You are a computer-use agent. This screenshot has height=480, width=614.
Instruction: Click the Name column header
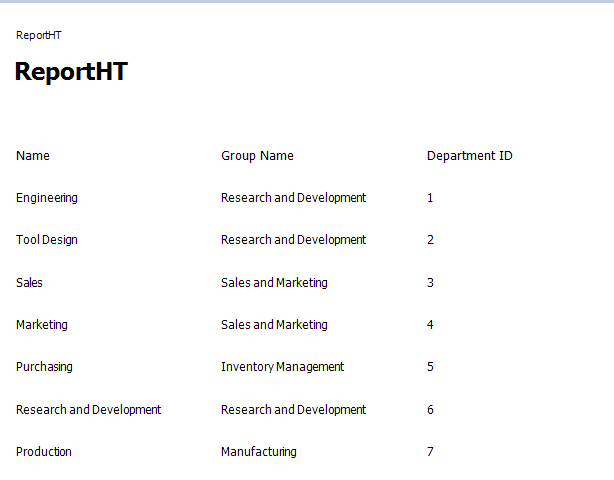click(33, 156)
